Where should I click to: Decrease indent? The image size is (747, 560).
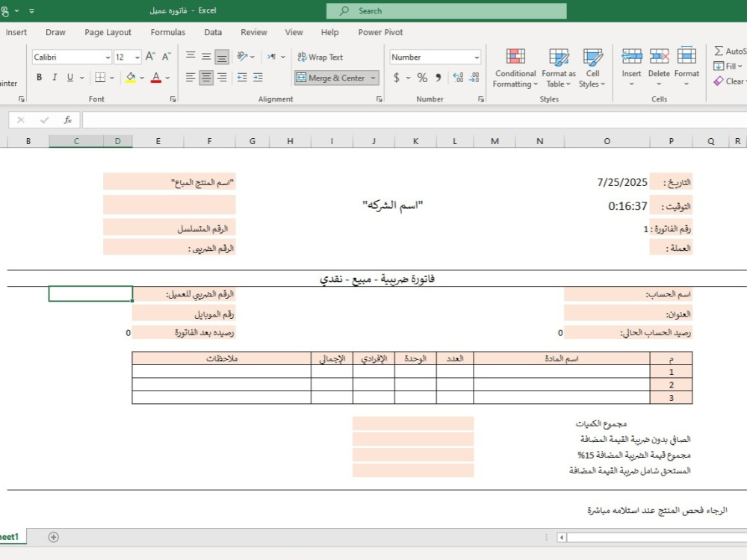(242, 77)
